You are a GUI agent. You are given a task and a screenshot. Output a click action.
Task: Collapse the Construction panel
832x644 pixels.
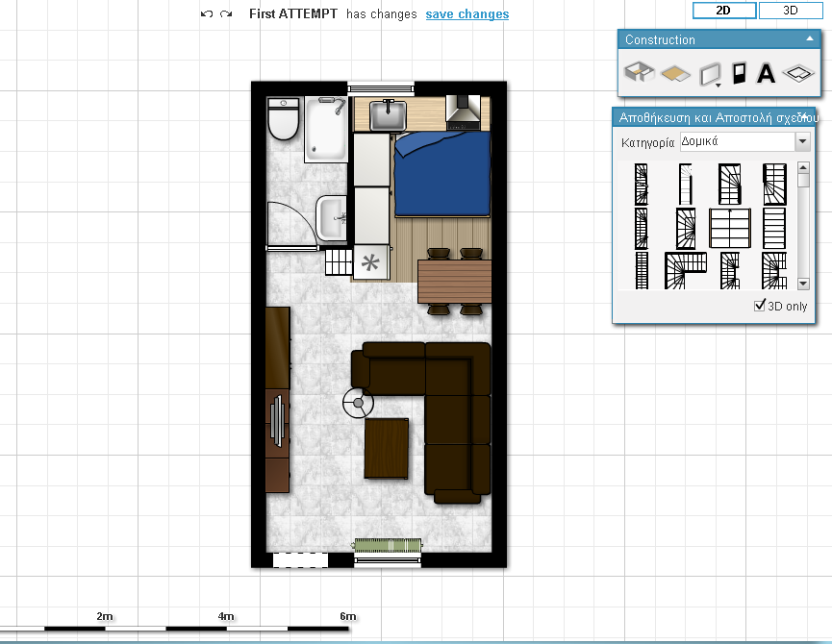click(x=809, y=39)
